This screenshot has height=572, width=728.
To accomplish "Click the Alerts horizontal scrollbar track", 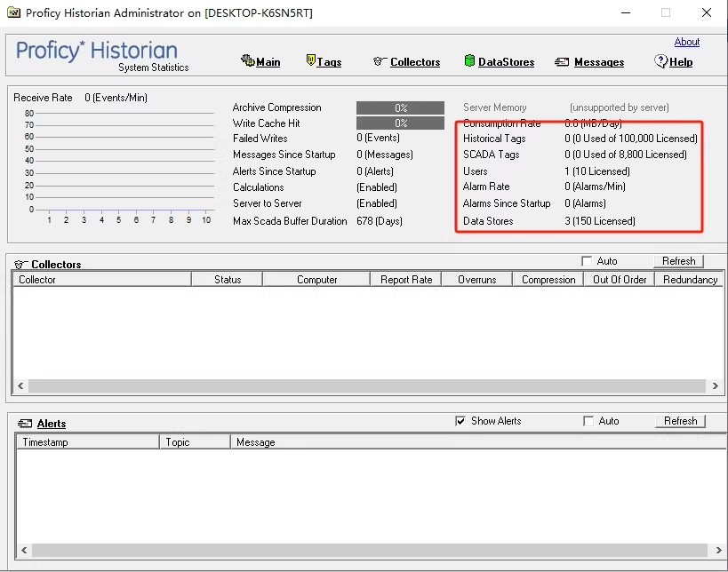I will pyautogui.click(x=369, y=550).
